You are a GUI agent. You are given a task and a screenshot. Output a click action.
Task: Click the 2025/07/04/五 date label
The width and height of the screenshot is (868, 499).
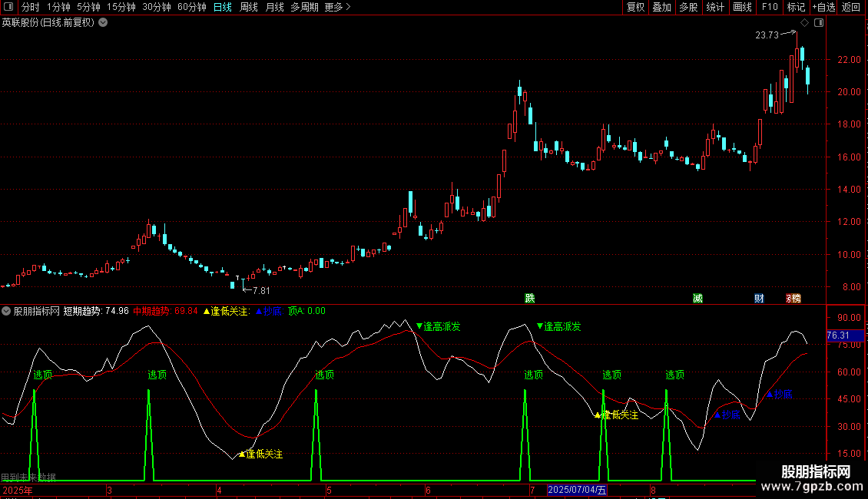click(x=577, y=490)
